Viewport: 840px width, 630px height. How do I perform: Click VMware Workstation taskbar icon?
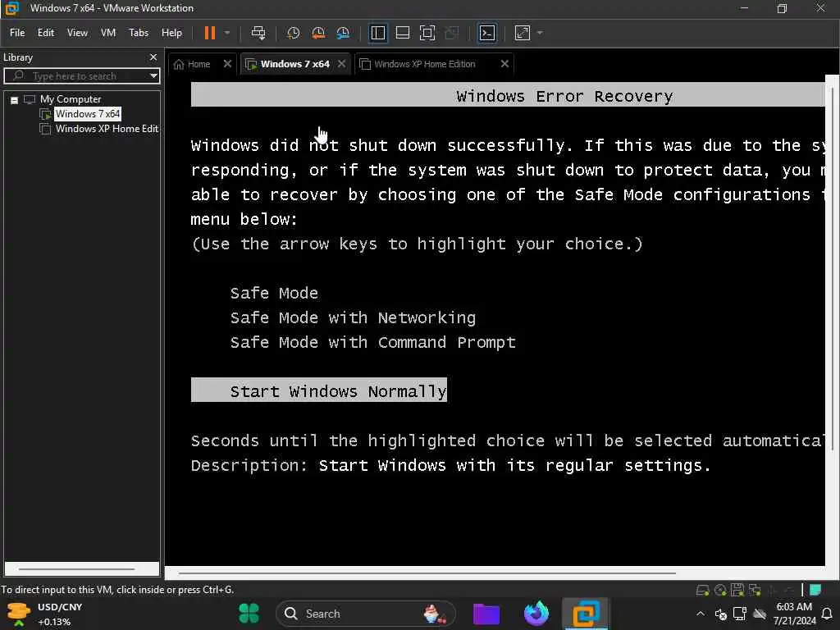click(x=586, y=614)
